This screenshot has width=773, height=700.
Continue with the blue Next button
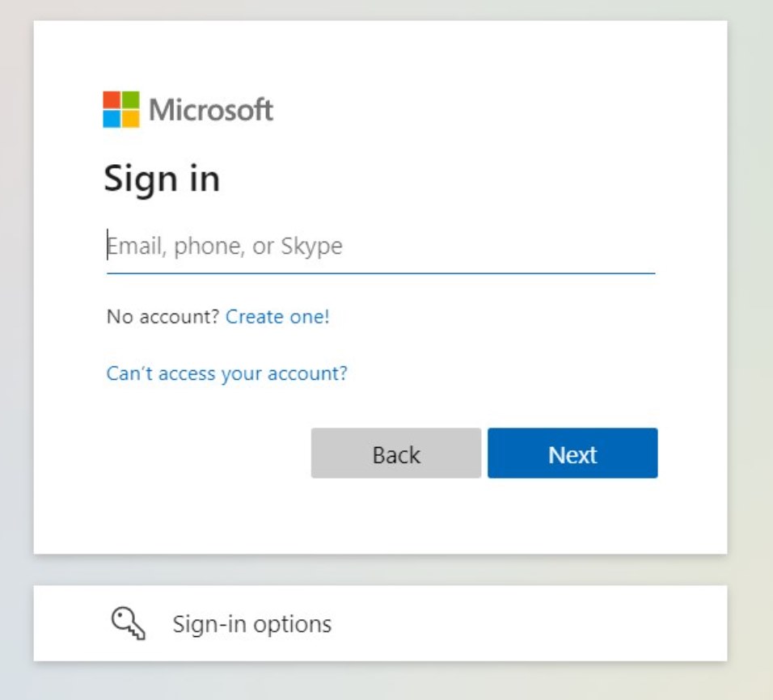[x=572, y=453]
